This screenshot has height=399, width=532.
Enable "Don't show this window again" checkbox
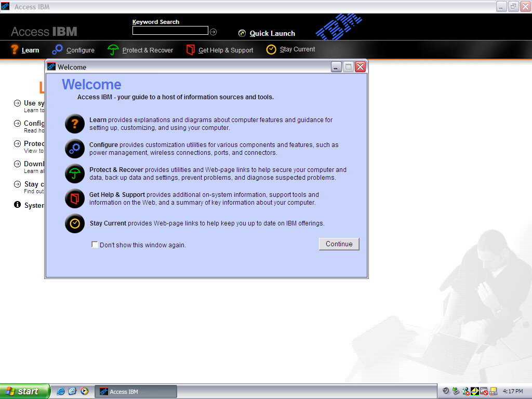pos(95,244)
